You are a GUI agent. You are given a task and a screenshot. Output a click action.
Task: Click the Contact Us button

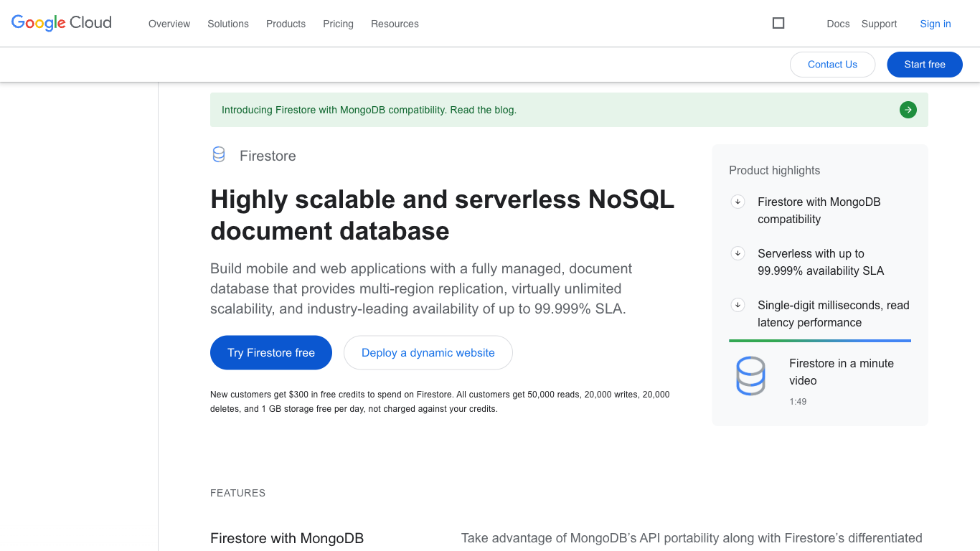pyautogui.click(x=832, y=65)
